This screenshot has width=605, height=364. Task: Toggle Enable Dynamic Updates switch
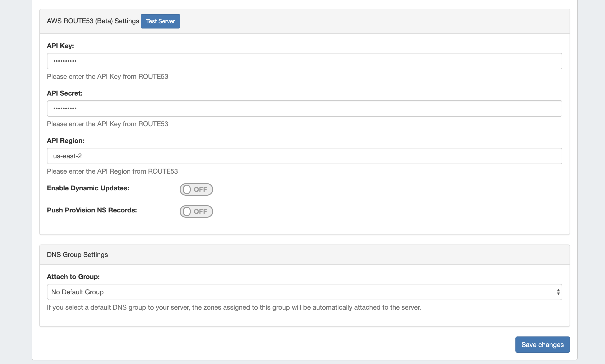tap(196, 189)
